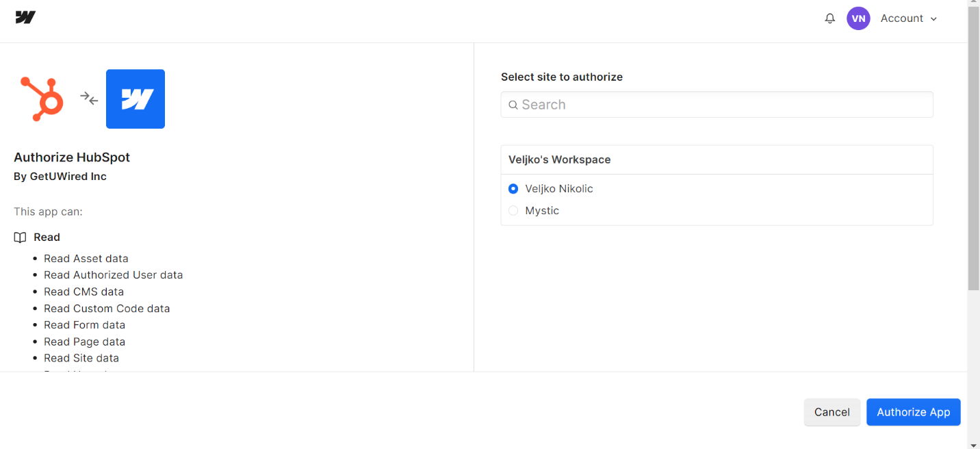The height and width of the screenshot is (449, 980).
Task: Click the Select site to authorize label
Action: 562,77
